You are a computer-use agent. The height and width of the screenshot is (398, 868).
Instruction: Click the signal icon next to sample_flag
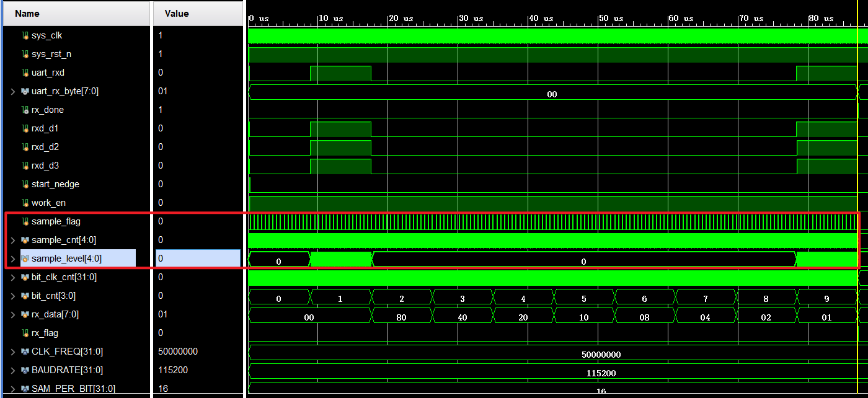(25, 221)
